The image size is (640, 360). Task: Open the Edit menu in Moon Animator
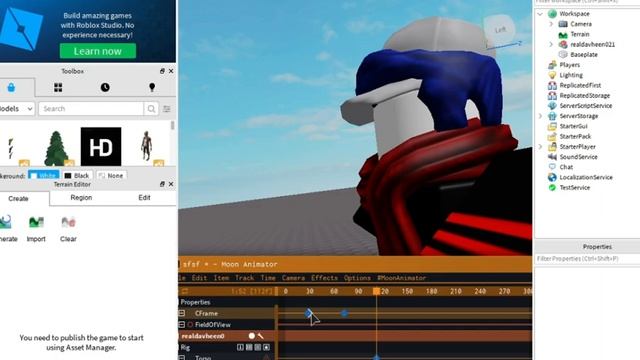coord(199,278)
